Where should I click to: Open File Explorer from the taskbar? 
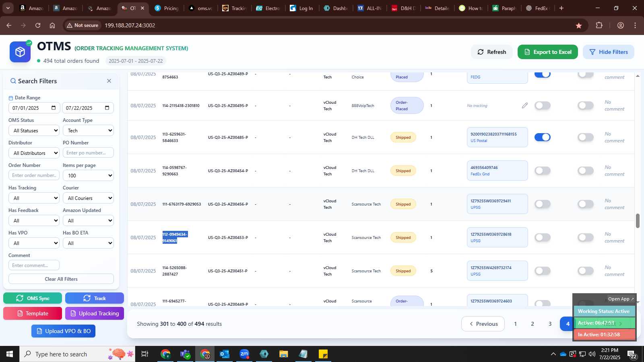click(x=284, y=354)
